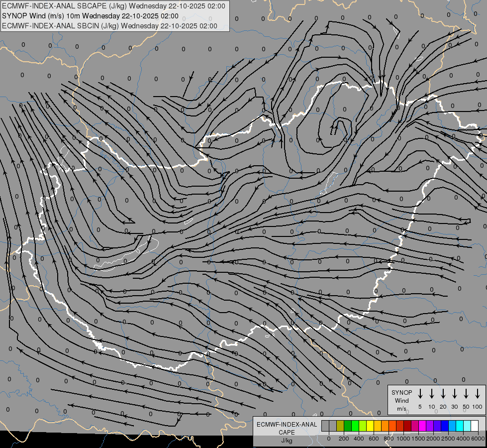This screenshot has height=448, width=487.
Task: Click the '800' value on CAPE scale
Action: tap(389, 439)
